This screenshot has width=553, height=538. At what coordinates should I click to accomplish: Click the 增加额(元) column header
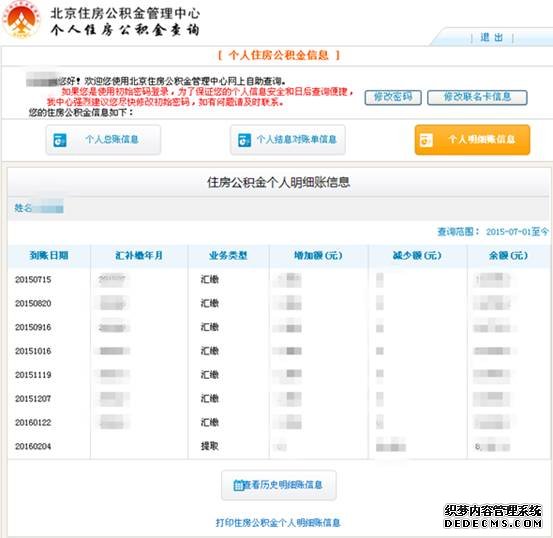pos(318,255)
